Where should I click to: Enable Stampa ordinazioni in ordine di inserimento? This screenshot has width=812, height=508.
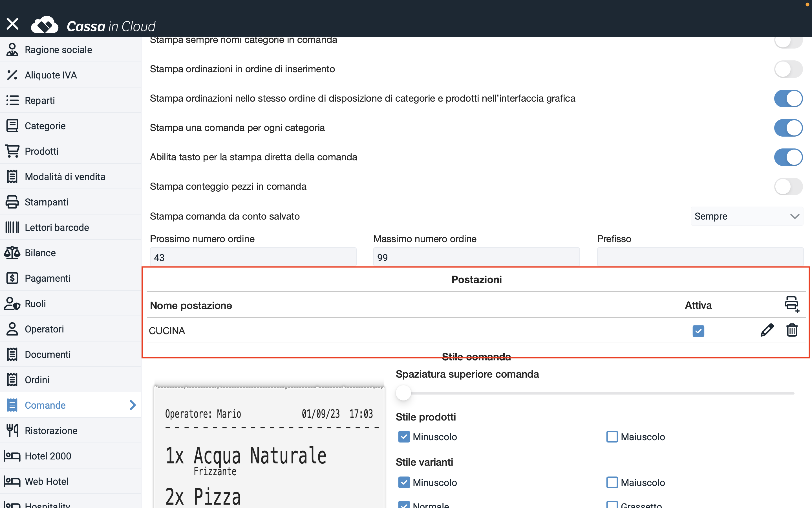[x=788, y=69]
